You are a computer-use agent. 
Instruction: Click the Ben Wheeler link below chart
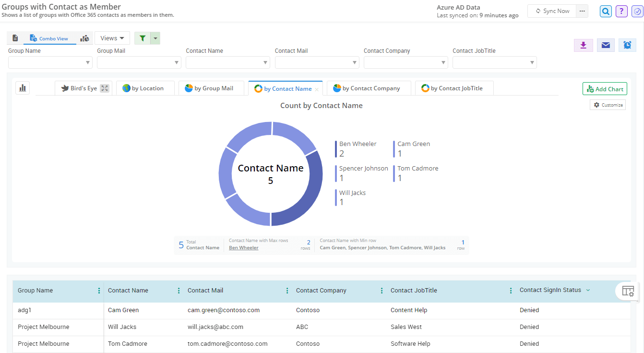click(x=243, y=248)
